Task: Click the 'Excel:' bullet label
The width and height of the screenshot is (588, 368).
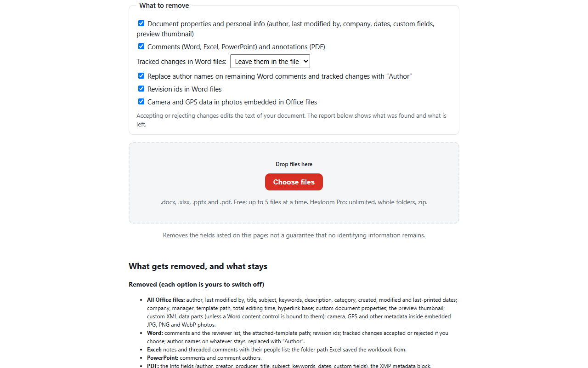Action: 154,350
